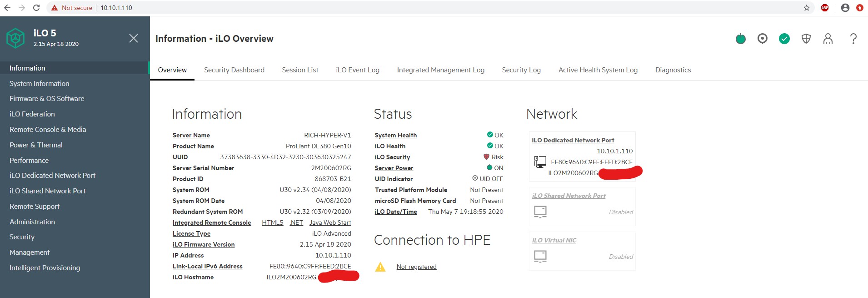Close the iLO navigation sidebar
Viewport: 868px width, 298px height.
tap(134, 38)
